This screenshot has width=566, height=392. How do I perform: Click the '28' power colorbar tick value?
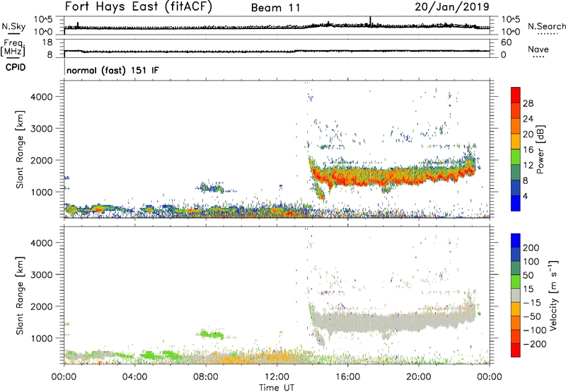tap(528, 103)
